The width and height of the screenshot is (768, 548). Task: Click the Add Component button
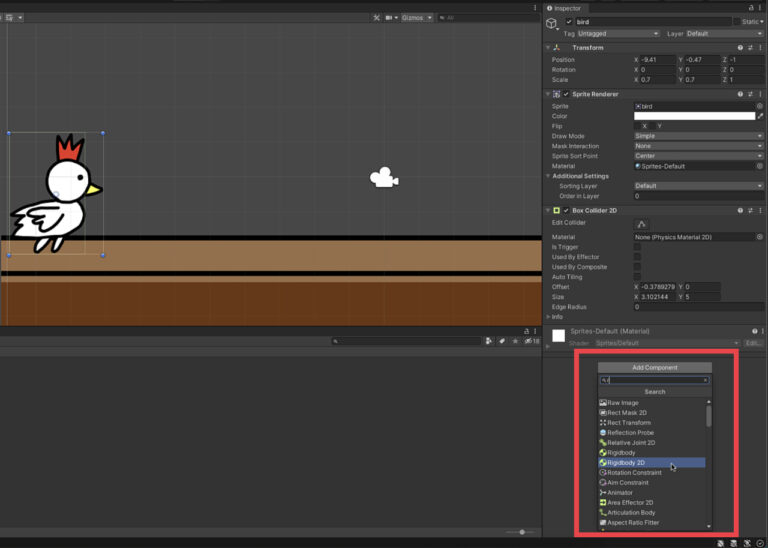(655, 367)
